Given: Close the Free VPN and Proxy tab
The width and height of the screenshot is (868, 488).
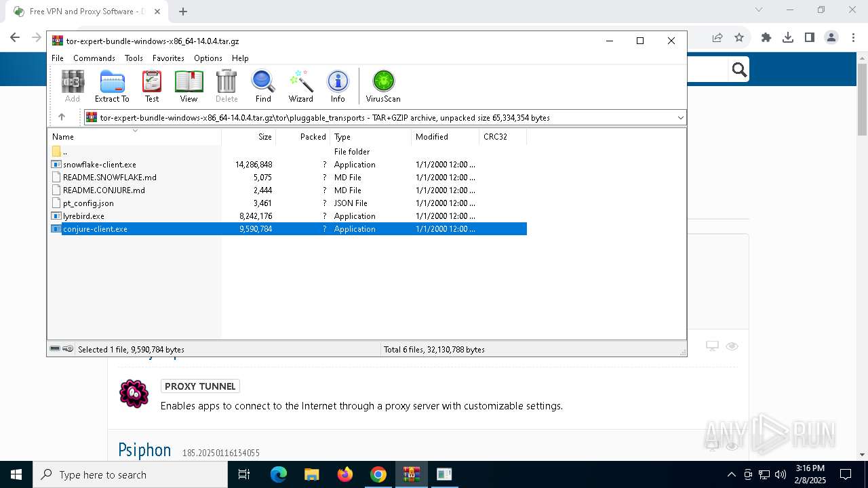Looking at the screenshot, I should click(x=157, y=12).
